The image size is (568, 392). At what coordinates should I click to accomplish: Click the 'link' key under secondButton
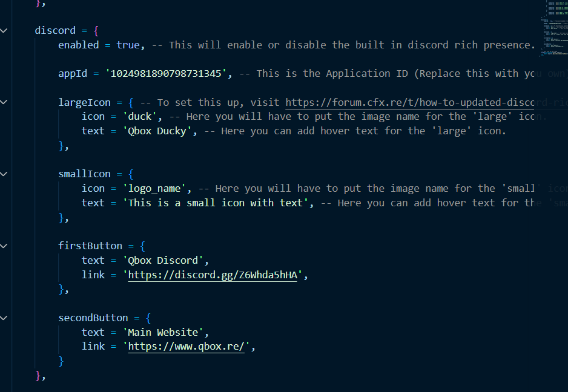[93, 347]
